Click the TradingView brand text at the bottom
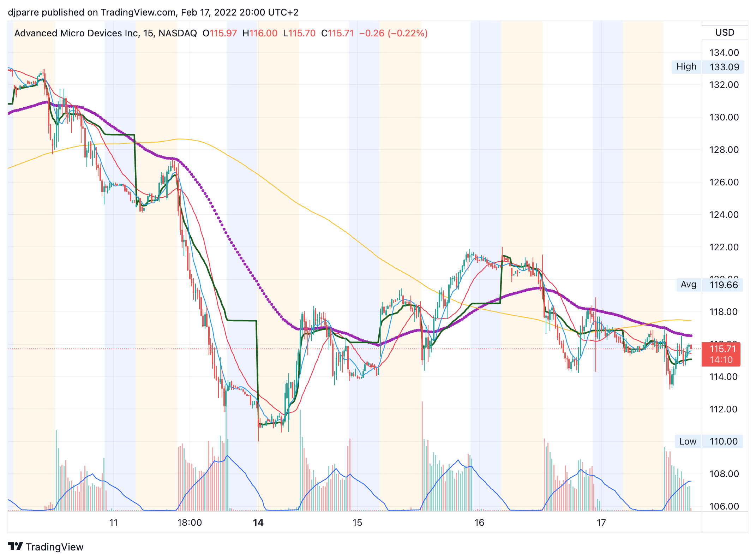This screenshot has width=756, height=560. pyautogui.click(x=55, y=547)
